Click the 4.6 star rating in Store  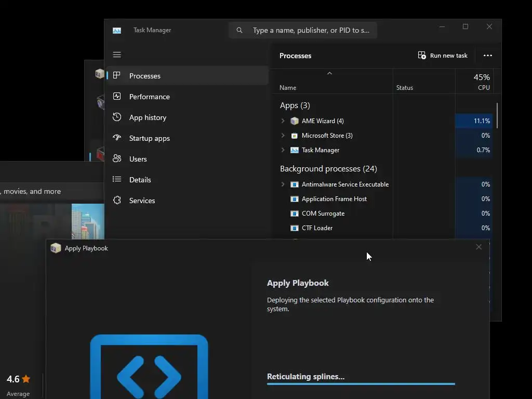(18, 379)
